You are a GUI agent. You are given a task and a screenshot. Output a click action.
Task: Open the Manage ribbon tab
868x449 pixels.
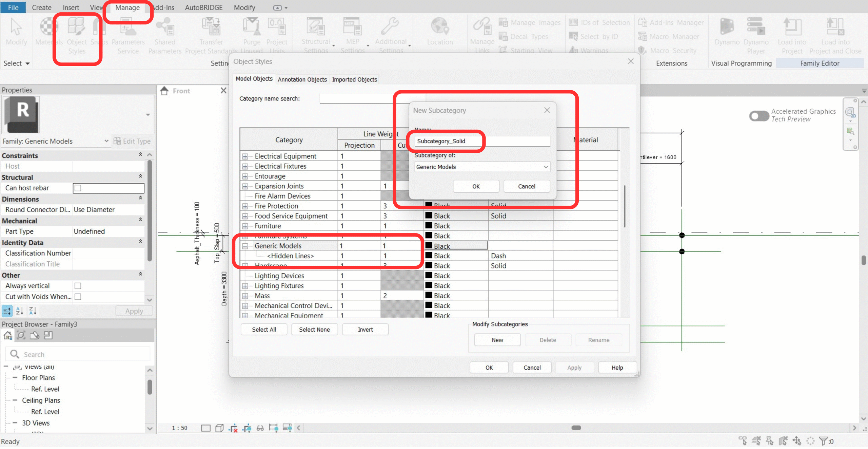coord(127,7)
